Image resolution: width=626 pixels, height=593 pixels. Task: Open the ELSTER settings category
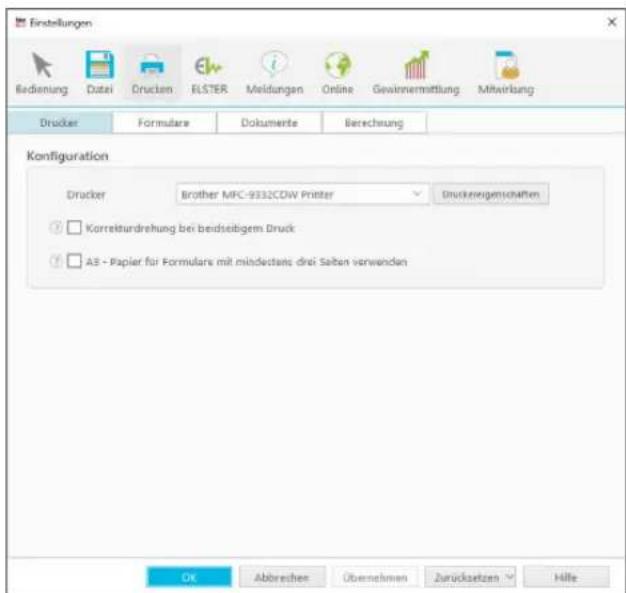tap(209, 73)
